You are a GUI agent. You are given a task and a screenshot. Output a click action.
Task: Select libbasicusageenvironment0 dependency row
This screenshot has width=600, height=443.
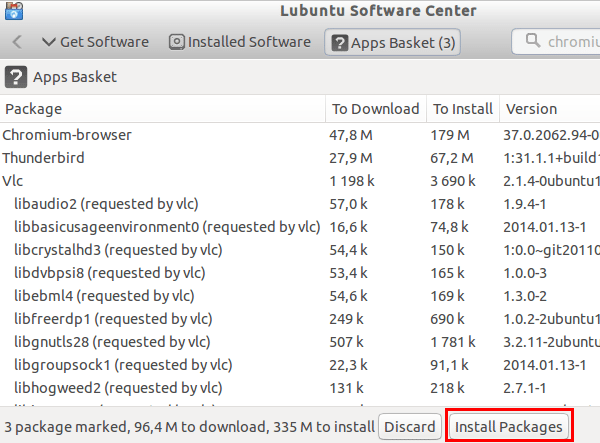click(x=300, y=227)
